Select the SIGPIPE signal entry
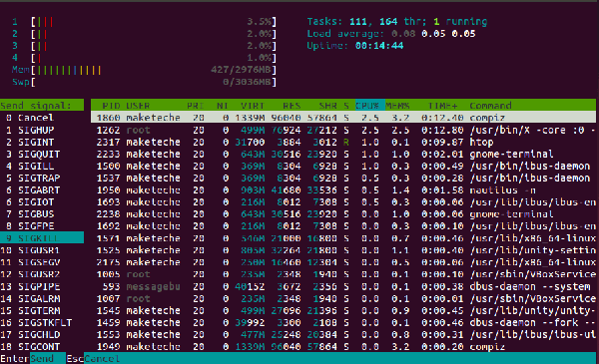The height and width of the screenshot is (364, 599). tap(42, 286)
